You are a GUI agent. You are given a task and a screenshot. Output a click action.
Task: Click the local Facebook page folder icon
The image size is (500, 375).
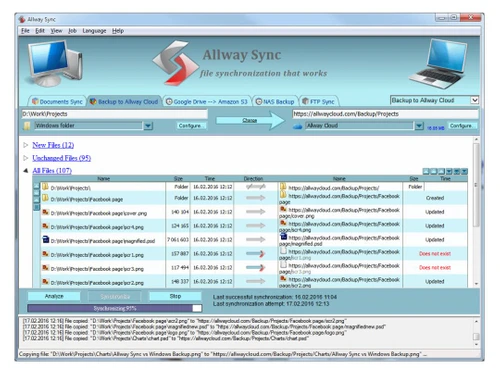coord(45,198)
